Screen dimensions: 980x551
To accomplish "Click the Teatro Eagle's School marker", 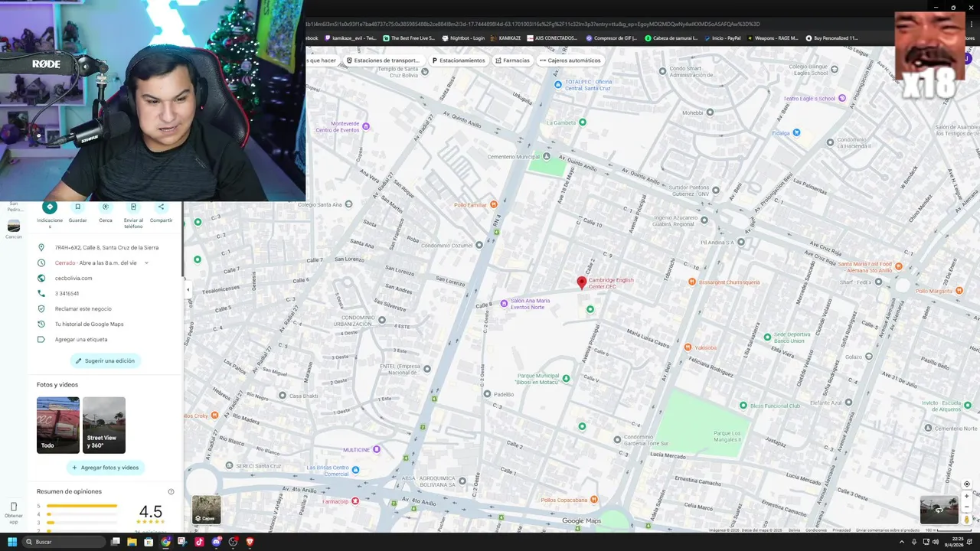I will 842,98.
